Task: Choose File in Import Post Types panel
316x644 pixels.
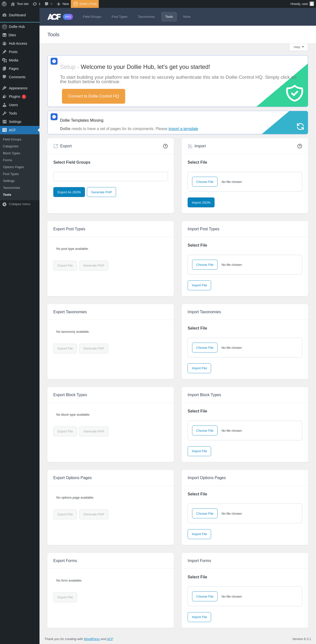Action: click(205, 265)
